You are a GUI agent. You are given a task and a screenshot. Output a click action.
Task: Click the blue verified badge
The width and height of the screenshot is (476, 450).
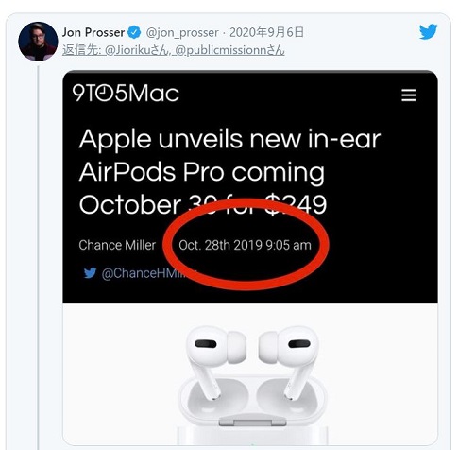click(134, 32)
